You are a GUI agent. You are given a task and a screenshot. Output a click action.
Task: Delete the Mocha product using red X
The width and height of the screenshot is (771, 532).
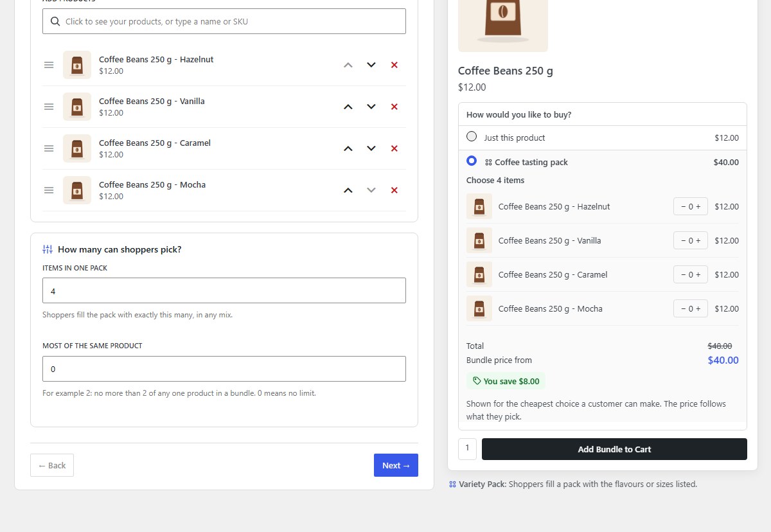click(394, 190)
